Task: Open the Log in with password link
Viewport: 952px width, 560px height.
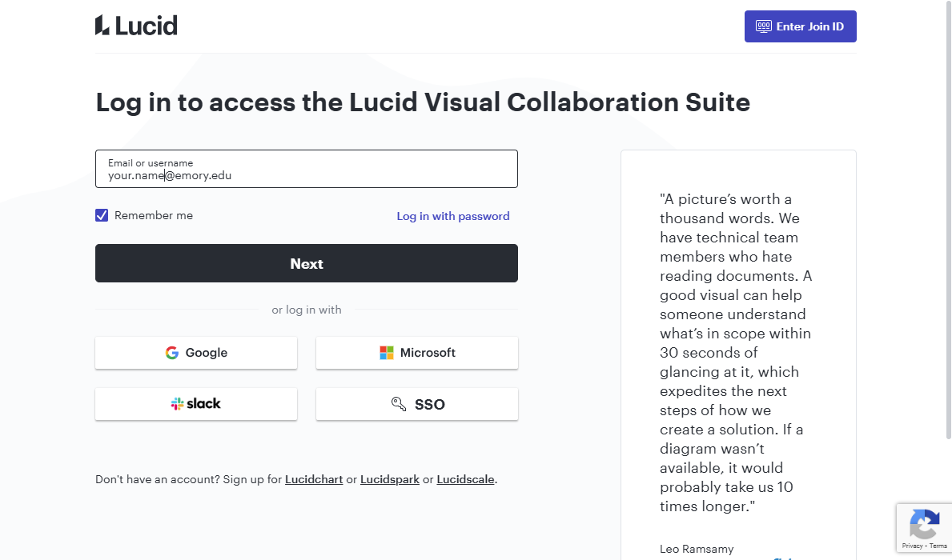Action: [x=453, y=216]
